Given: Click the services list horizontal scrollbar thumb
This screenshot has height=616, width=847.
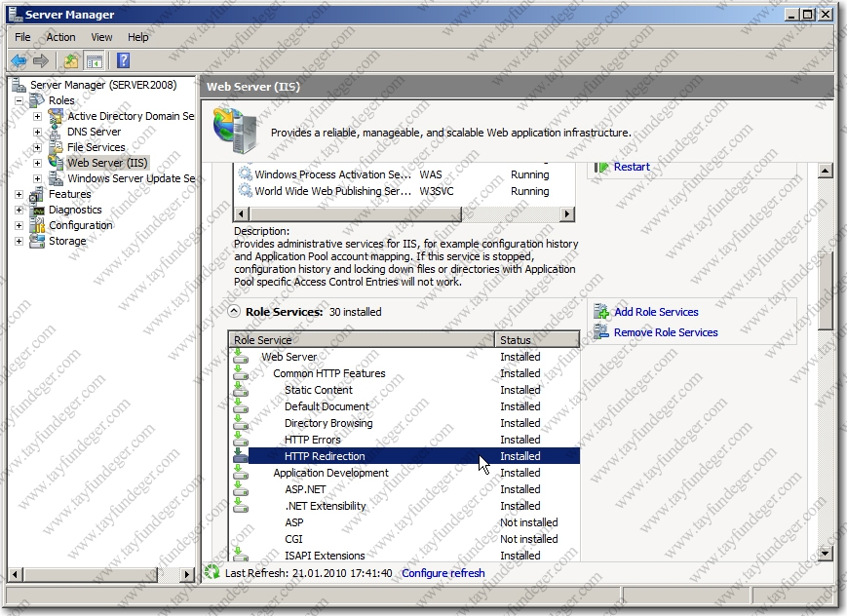Looking at the screenshot, I should tap(355, 214).
